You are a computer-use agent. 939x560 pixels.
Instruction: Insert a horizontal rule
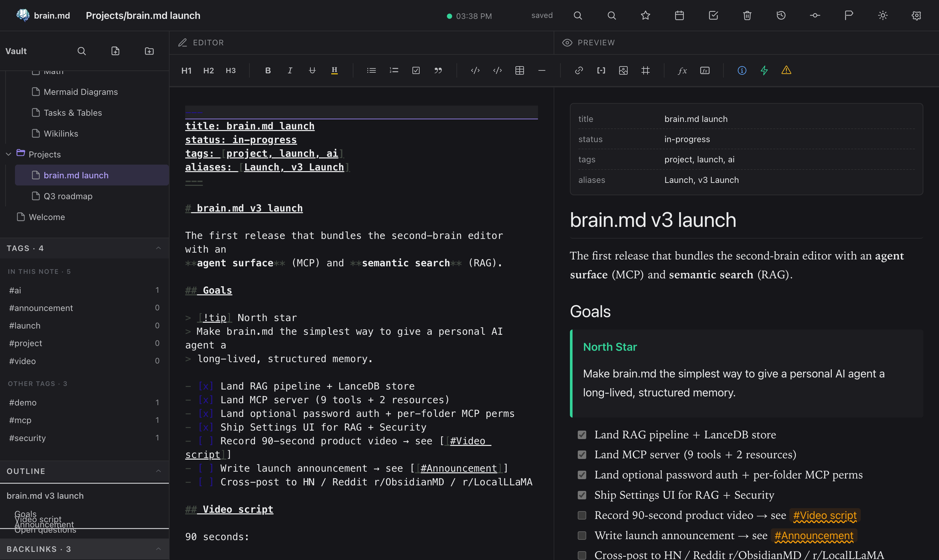542,70
